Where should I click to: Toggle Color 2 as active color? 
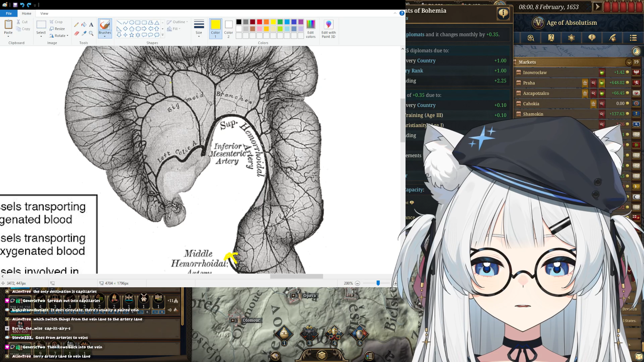pos(228,28)
